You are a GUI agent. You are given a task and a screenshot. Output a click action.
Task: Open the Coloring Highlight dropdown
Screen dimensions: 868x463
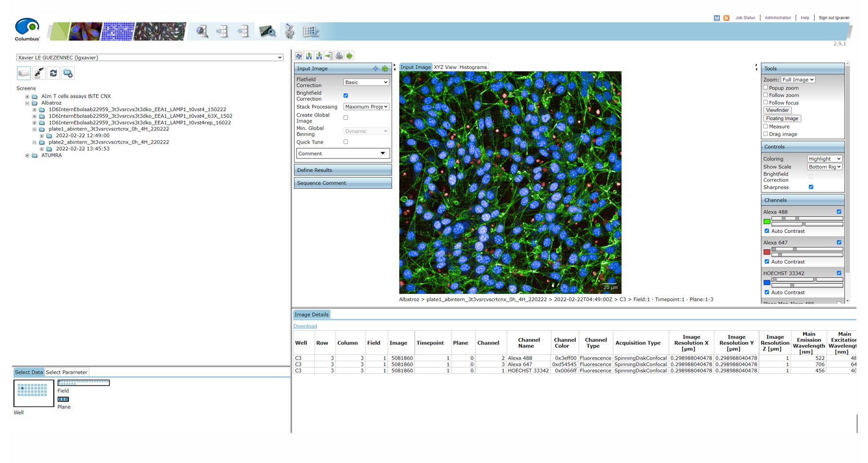point(824,159)
